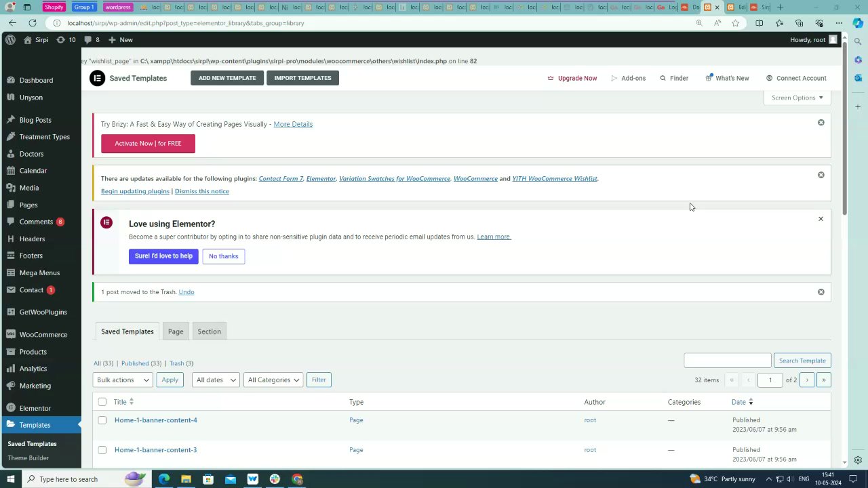Add New item from admin bar
Screen dimensions: 868x488
tap(120, 39)
